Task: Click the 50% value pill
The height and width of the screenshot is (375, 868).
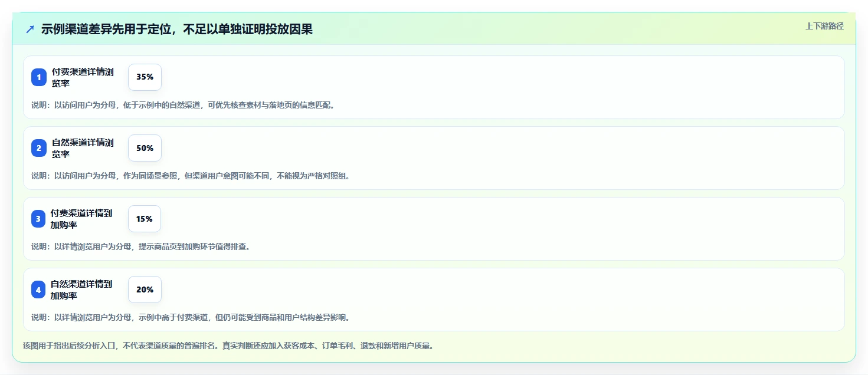Action: (145, 148)
